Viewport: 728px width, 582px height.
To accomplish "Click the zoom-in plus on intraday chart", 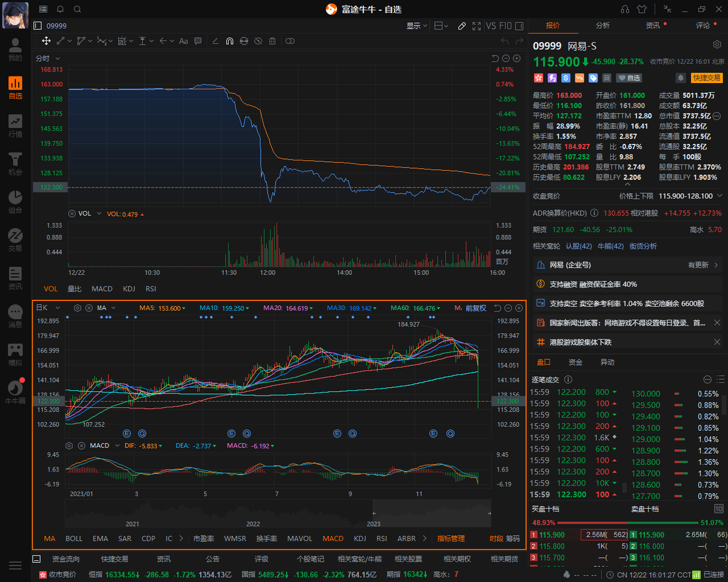I will (517, 58).
